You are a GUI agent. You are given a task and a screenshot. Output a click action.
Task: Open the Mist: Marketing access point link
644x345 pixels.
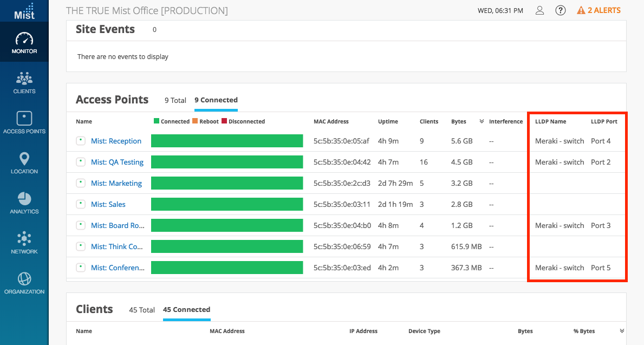(x=116, y=183)
